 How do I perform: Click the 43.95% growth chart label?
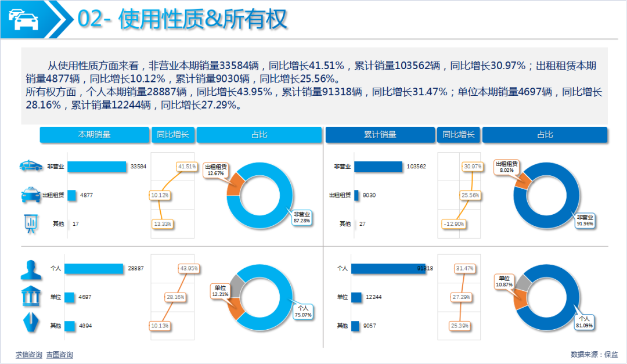(x=189, y=268)
